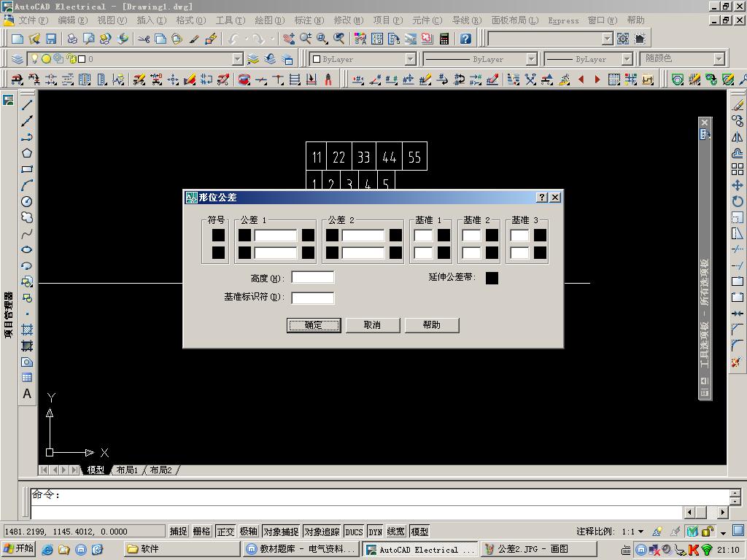
Task: Select the Multiline Text A tool
Action: coord(27,394)
